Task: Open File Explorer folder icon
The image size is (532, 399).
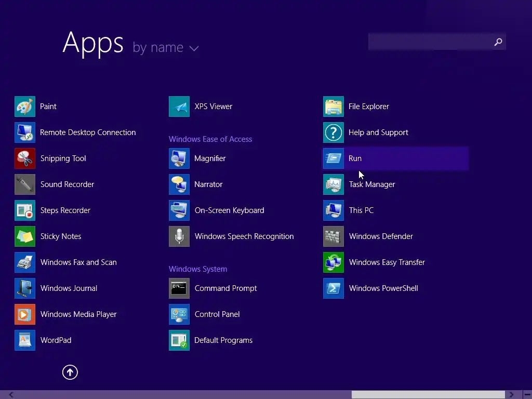Action: (x=334, y=107)
